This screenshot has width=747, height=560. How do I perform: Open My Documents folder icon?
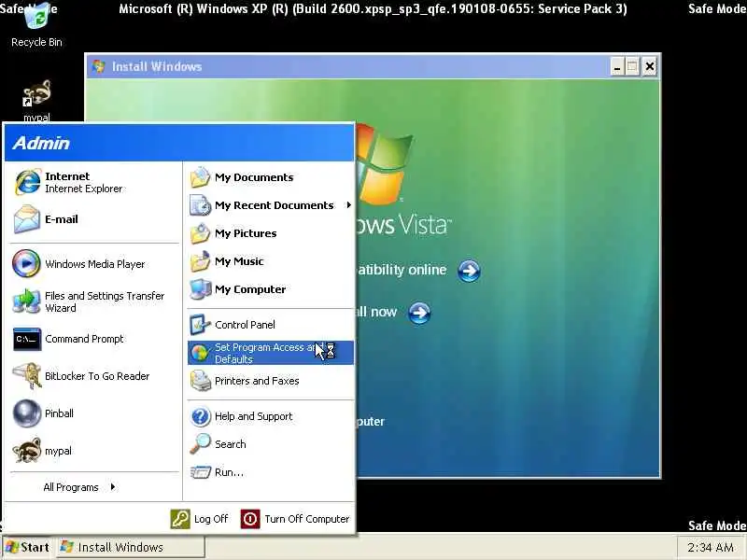pyautogui.click(x=201, y=177)
